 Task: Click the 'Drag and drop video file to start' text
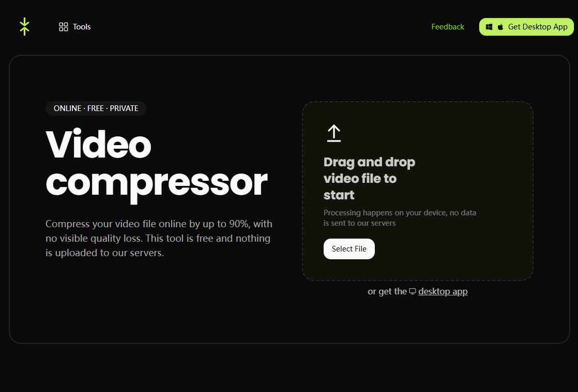[369, 179]
